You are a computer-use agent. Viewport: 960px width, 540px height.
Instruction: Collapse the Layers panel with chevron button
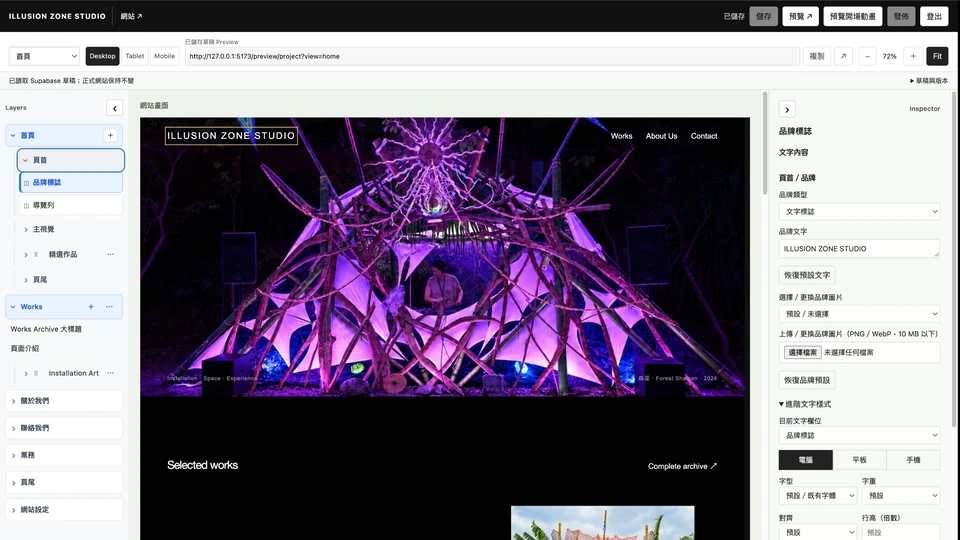[x=114, y=108]
